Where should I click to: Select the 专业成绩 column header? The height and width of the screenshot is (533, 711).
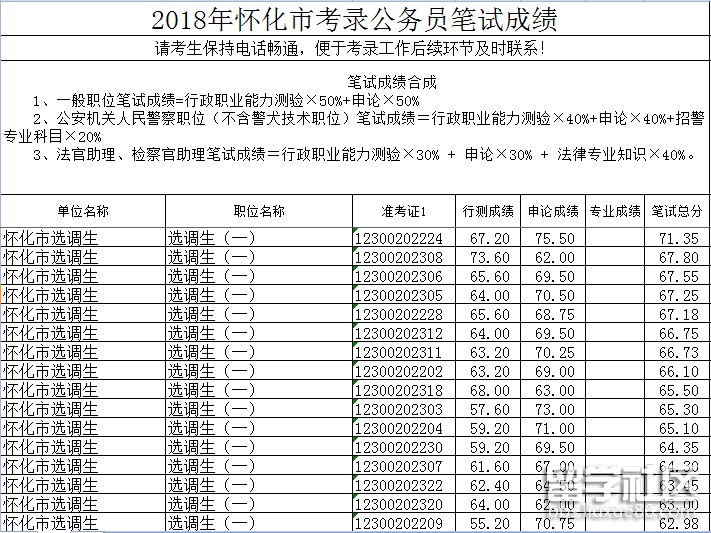[x=615, y=211]
